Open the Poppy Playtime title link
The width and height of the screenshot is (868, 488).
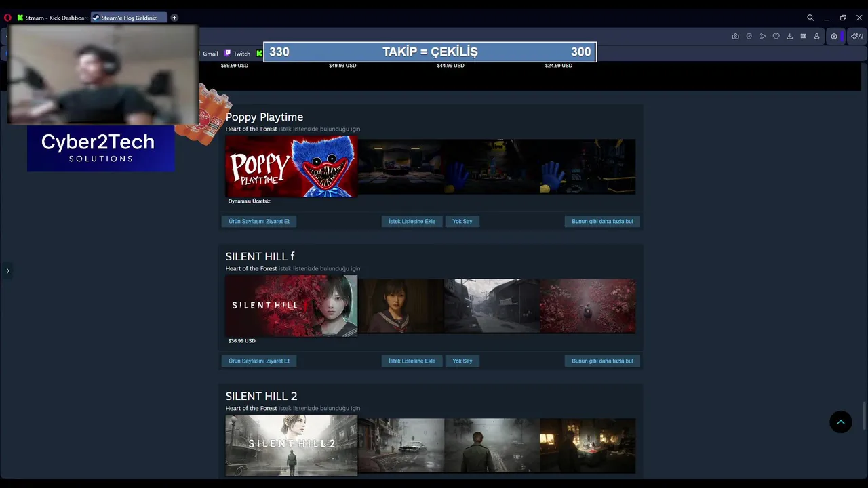[x=264, y=117]
